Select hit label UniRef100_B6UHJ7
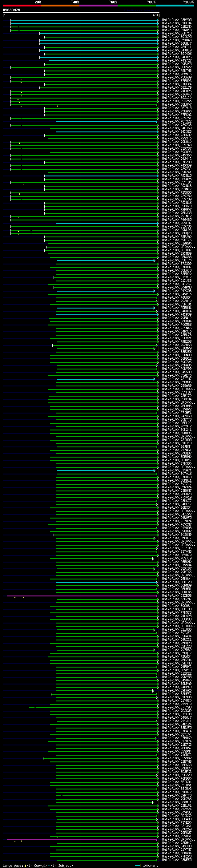Viewport: 197px width, 868px height. [177, 44]
